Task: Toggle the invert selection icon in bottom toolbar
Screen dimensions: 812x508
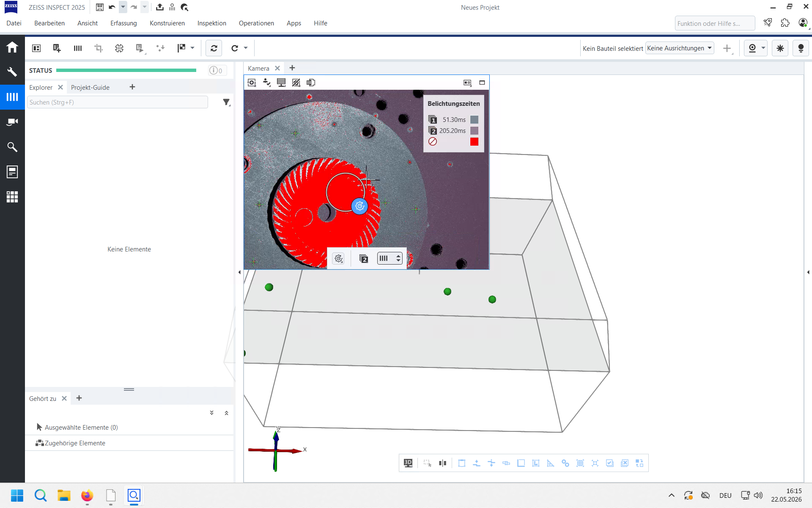Action: [x=639, y=463]
